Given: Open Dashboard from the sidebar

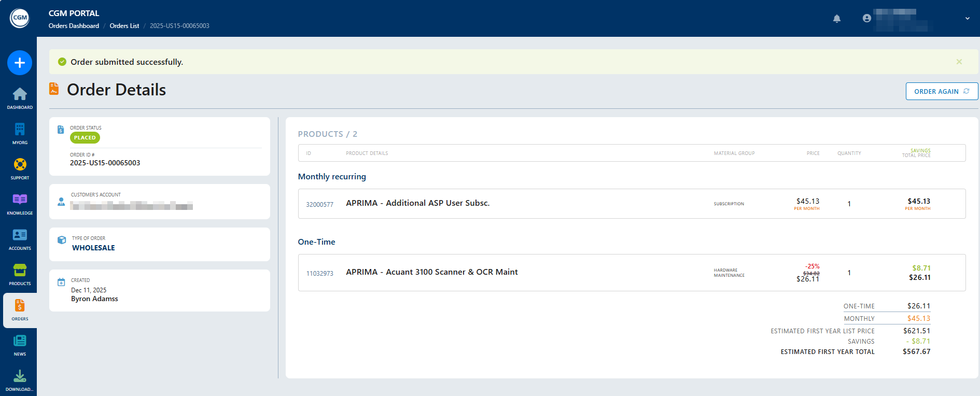Looking at the screenshot, I should tap(20, 98).
